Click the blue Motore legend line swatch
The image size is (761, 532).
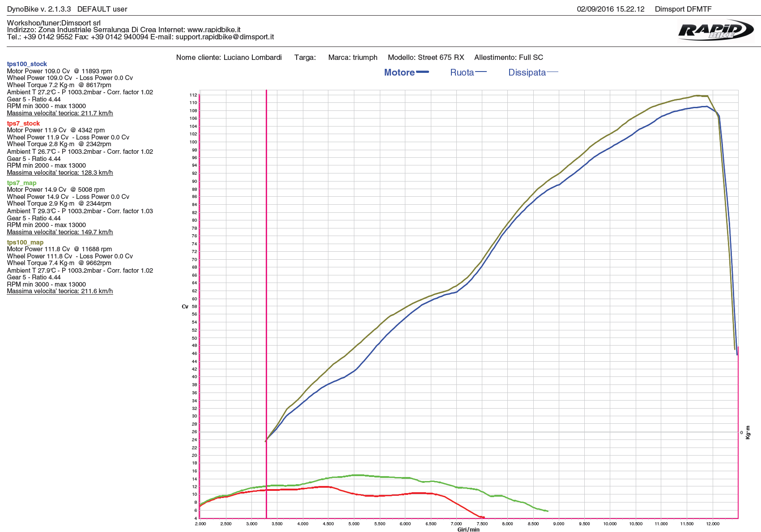(x=422, y=72)
